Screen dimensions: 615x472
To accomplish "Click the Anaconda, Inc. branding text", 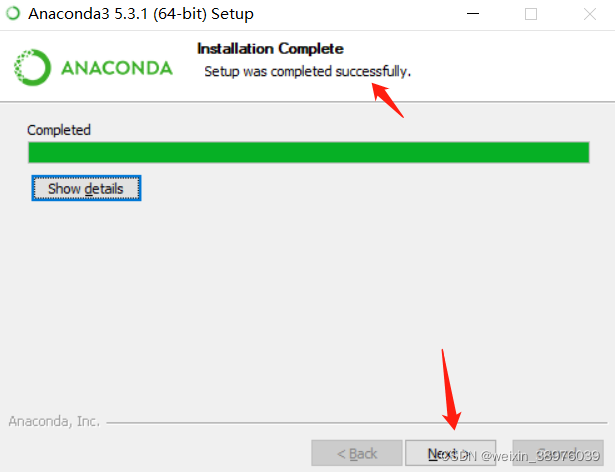I will pos(54,421).
